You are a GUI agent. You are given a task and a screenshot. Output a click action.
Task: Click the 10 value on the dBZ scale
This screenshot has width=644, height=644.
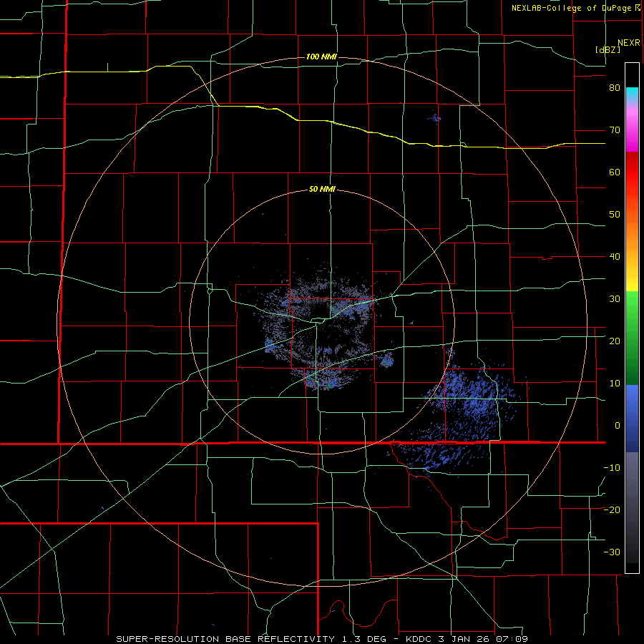tap(615, 384)
